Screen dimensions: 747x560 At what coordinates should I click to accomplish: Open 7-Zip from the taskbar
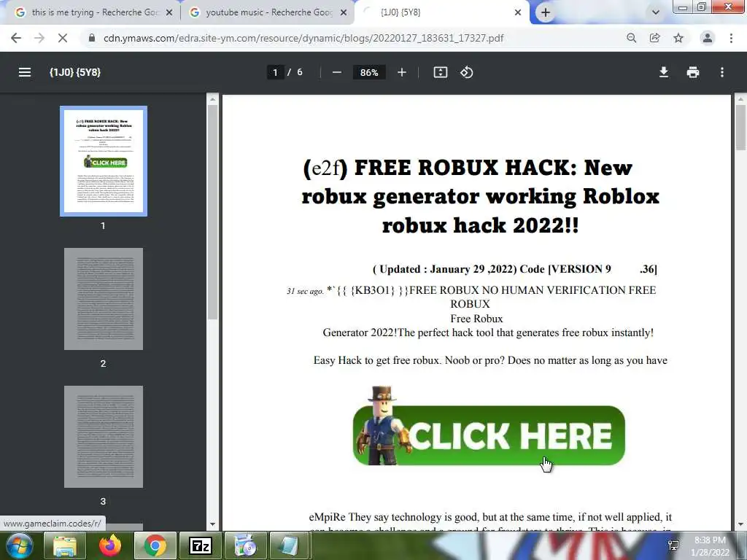[x=200, y=545]
